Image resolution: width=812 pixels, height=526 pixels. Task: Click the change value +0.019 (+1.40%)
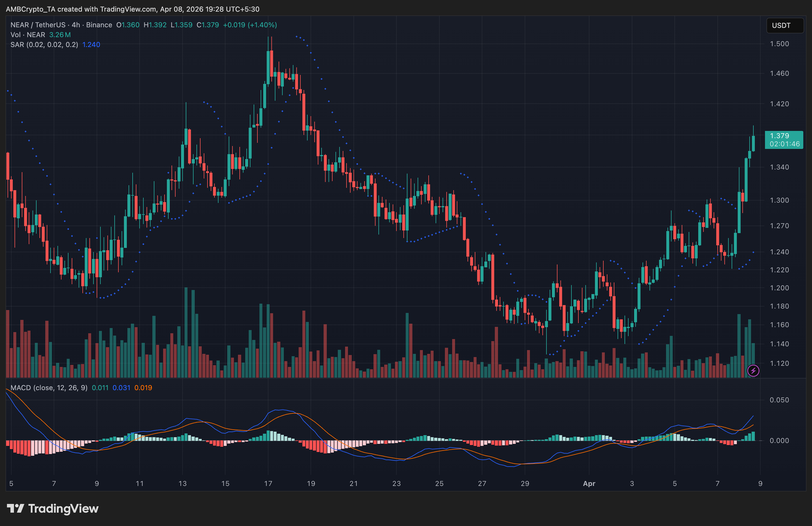point(250,25)
